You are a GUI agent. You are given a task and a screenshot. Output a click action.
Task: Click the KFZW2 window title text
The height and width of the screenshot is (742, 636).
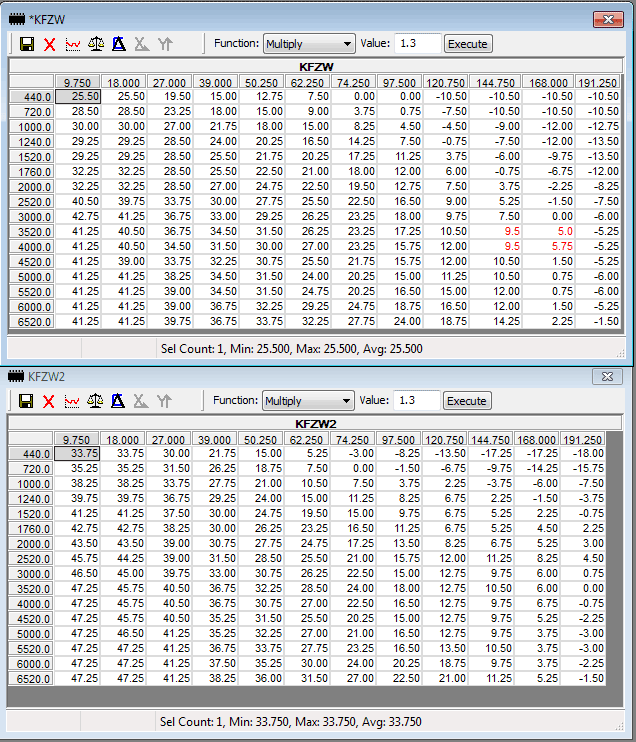(46, 377)
